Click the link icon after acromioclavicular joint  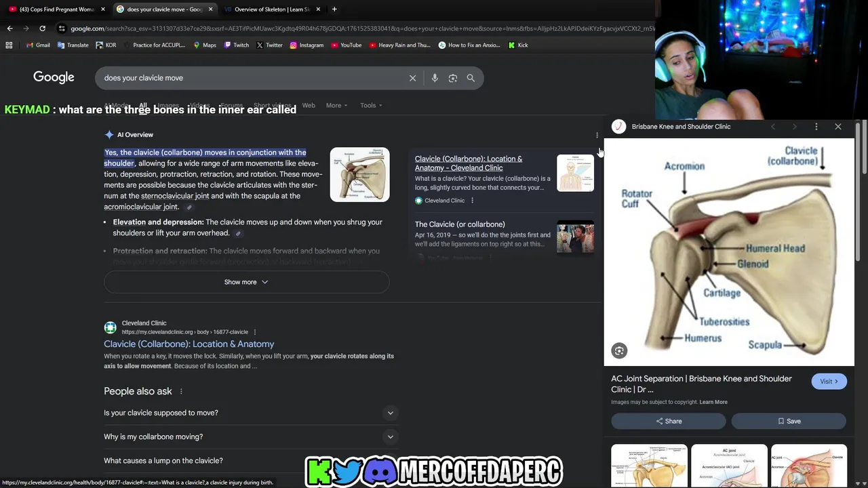(x=189, y=207)
